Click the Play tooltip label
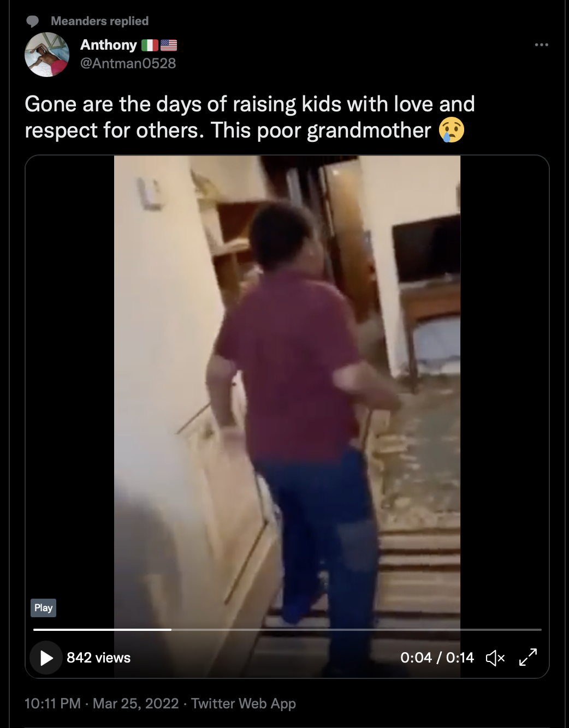 43,608
